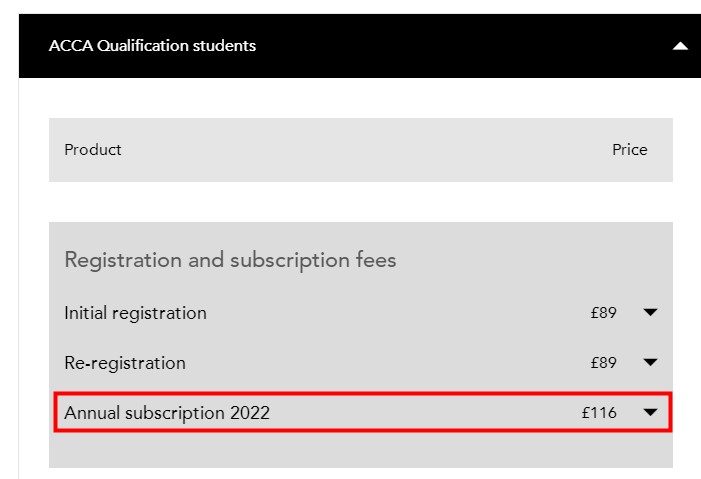Screen dimensions: 701x479
Task: Click the Price column header
Action: click(630, 150)
